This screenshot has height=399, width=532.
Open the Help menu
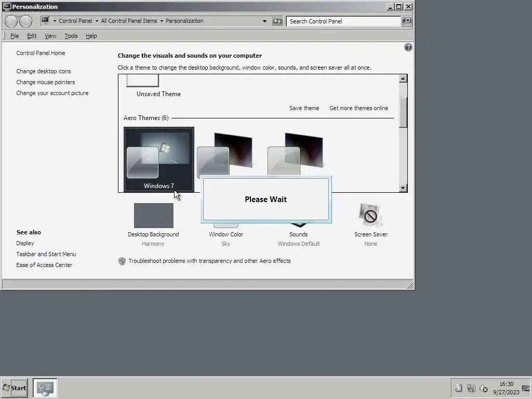[91, 36]
